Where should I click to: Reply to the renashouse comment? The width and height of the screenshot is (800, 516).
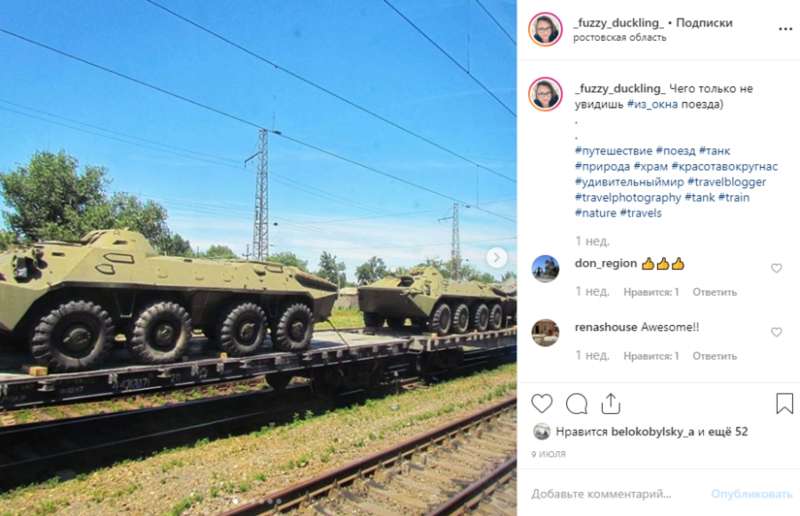(714, 356)
